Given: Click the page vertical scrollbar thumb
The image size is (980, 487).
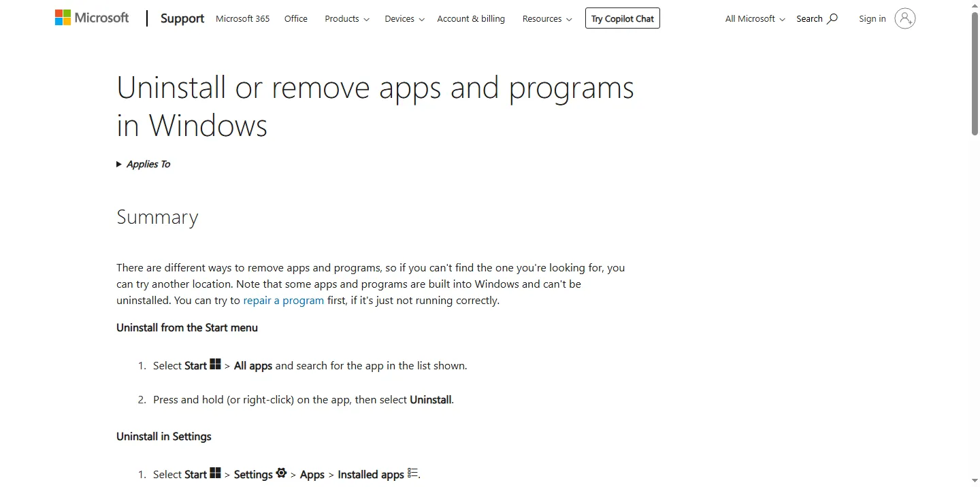Looking at the screenshot, I should 975,73.
